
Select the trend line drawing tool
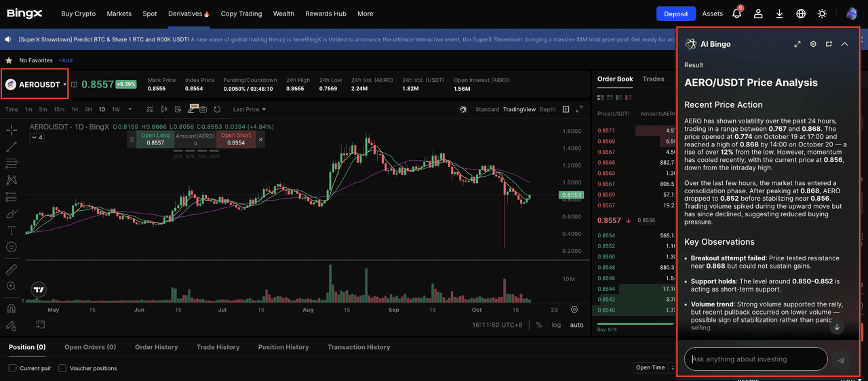tap(12, 146)
